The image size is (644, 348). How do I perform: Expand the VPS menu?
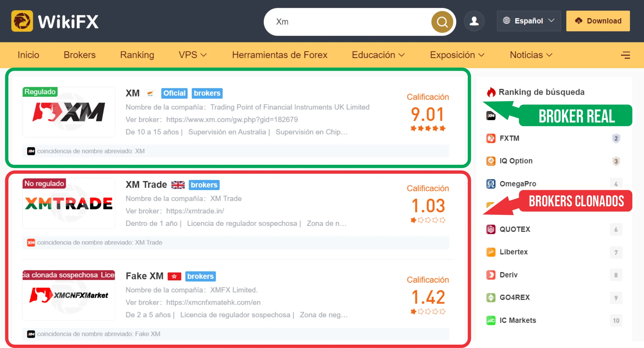192,55
